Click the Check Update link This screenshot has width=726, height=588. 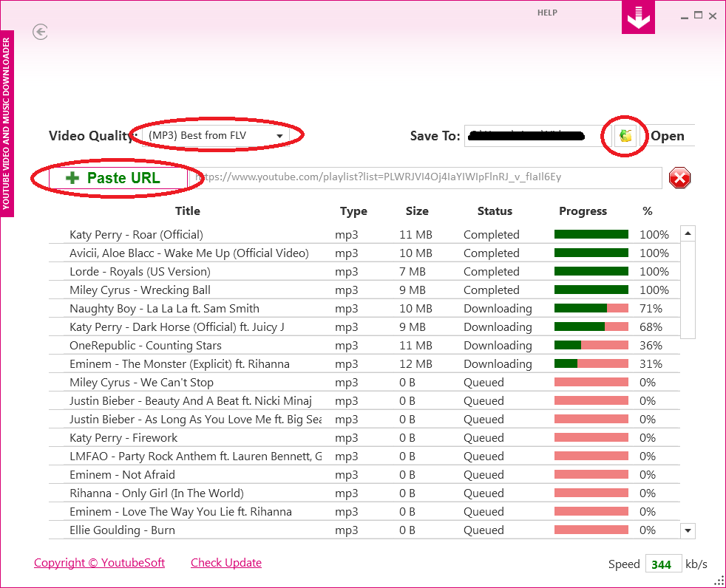pos(226,563)
